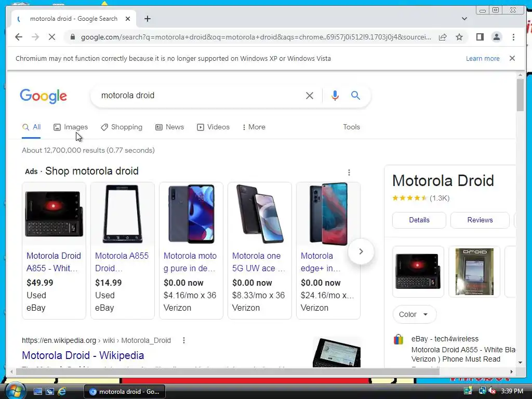The width and height of the screenshot is (532, 399).
Task: Switch to News tab
Action: tap(170, 127)
